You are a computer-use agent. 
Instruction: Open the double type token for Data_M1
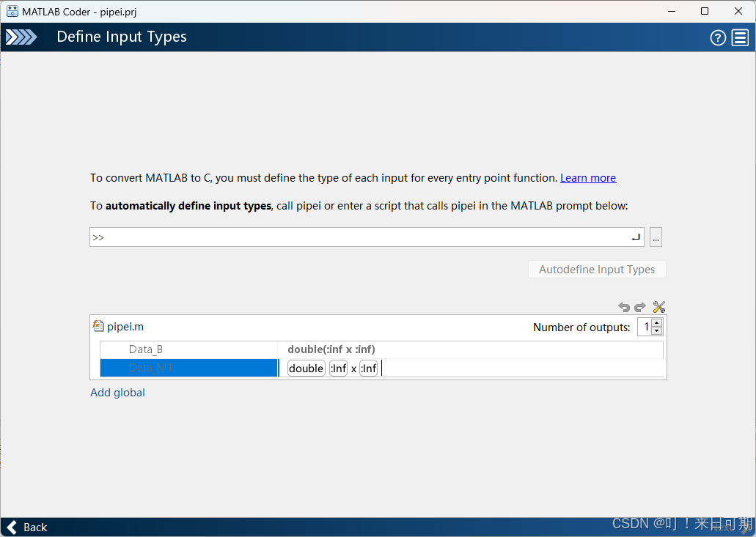click(307, 369)
